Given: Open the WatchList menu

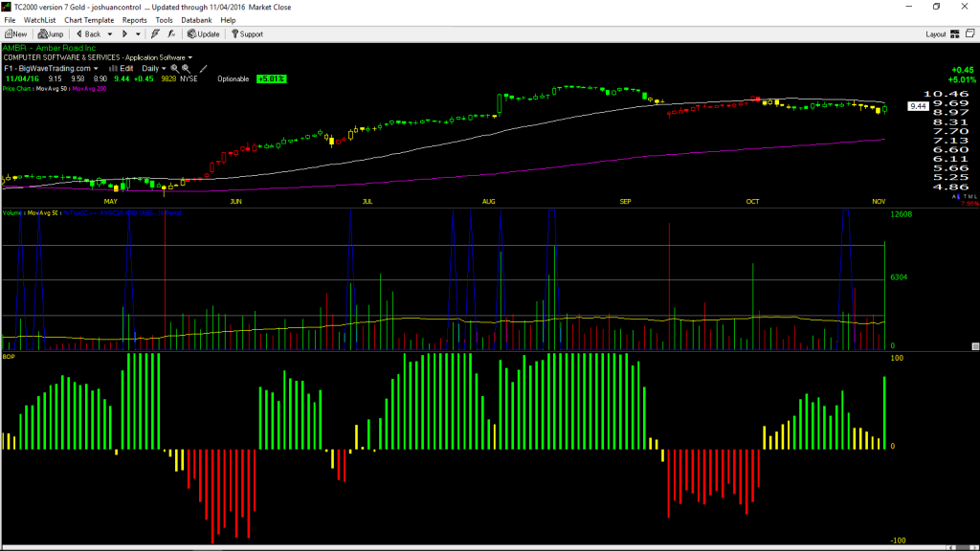Looking at the screenshot, I should [x=39, y=20].
